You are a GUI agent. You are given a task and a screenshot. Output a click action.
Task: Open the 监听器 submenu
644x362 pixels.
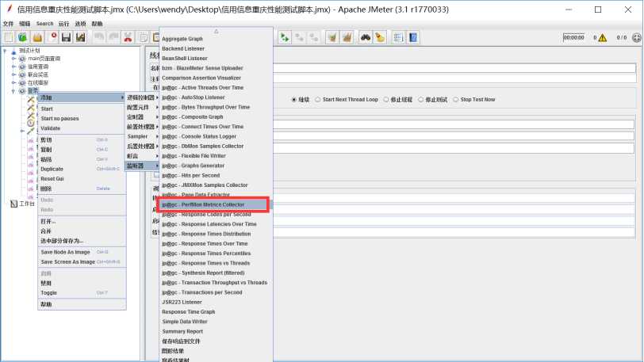(x=142, y=166)
